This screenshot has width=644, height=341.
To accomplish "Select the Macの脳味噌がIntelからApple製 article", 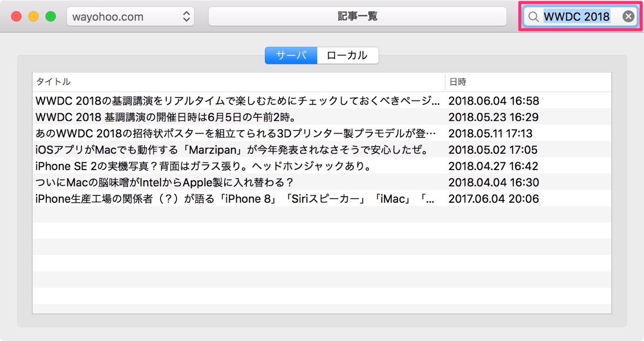I will [322, 182].
